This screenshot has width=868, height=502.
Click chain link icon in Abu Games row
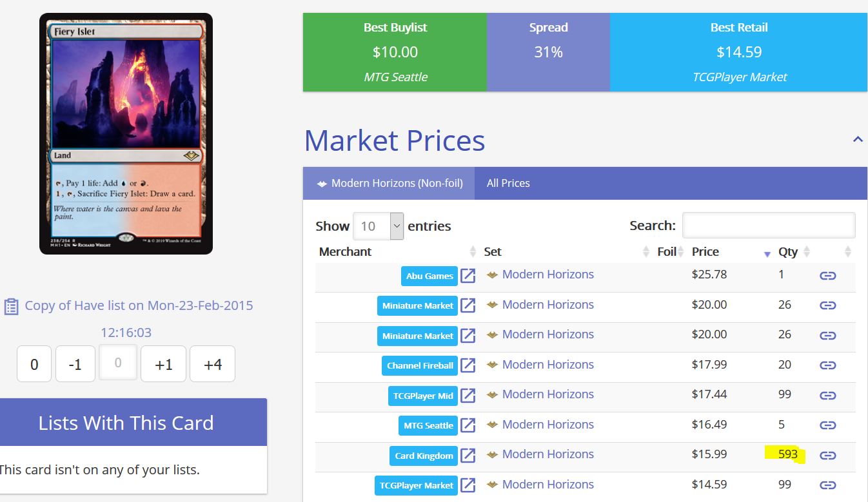point(827,276)
